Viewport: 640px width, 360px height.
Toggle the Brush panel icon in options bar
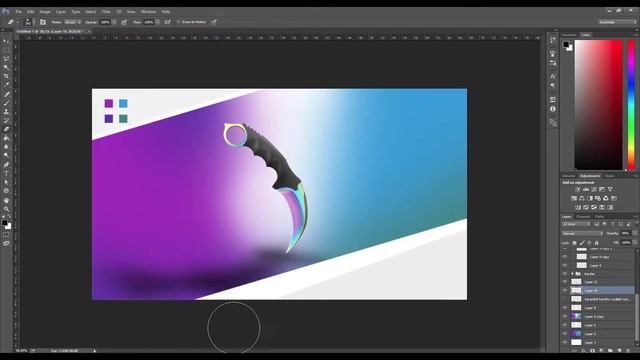(43, 22)
